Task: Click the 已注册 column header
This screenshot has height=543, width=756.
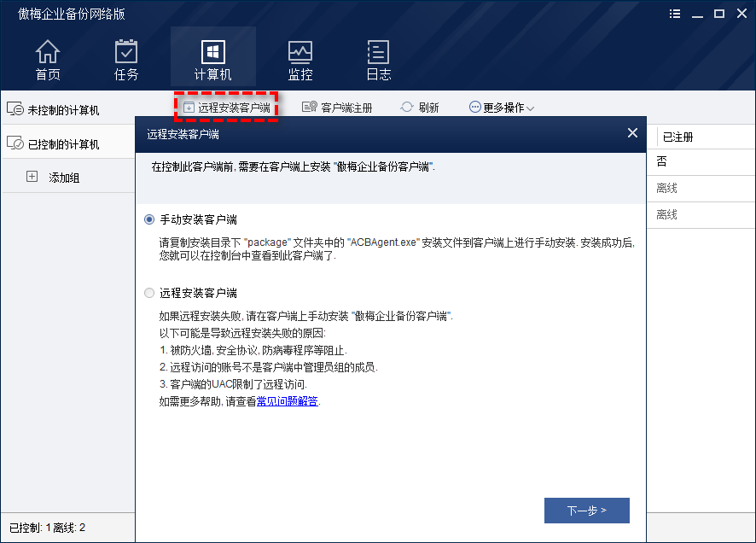Action: click(678, 137)
